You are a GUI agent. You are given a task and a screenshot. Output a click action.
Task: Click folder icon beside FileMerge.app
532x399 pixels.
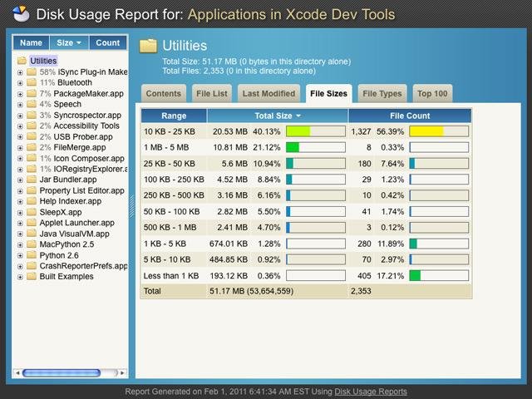click(32, 147)
